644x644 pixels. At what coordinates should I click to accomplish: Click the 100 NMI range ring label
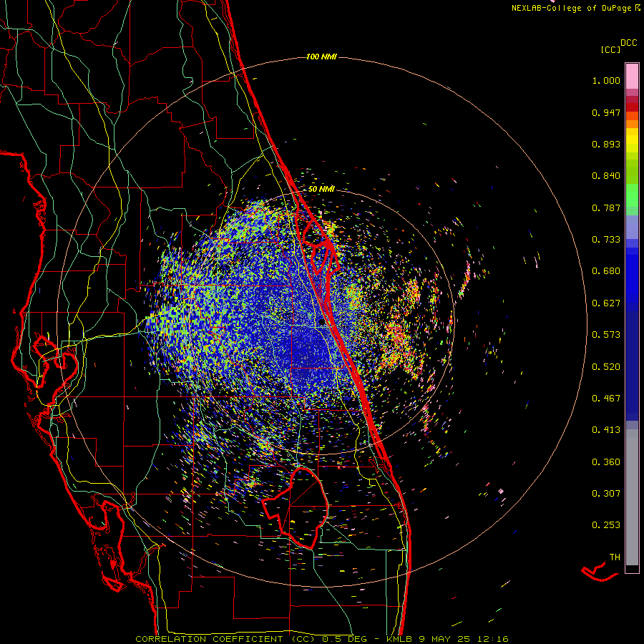[321, 57]
